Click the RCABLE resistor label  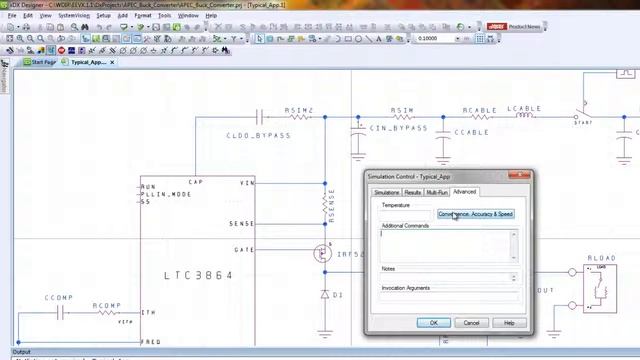[x=480, y=110]
